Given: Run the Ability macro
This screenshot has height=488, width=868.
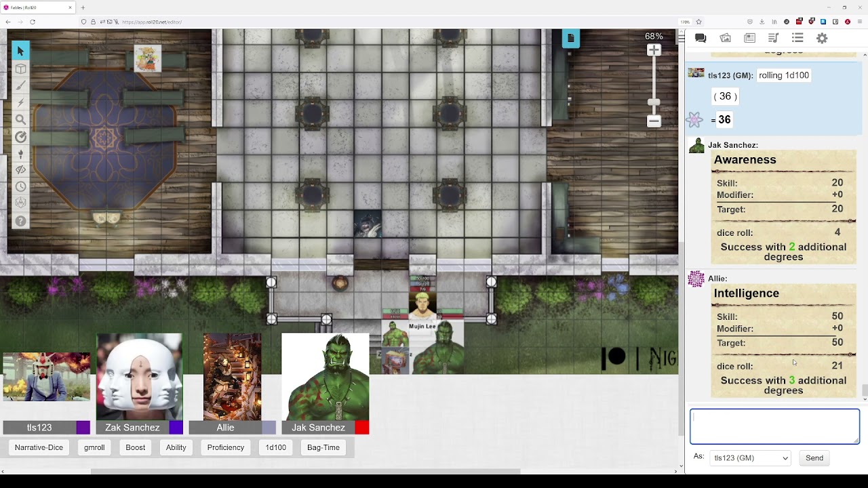Looking at the screenshot, I should (176, 447).
